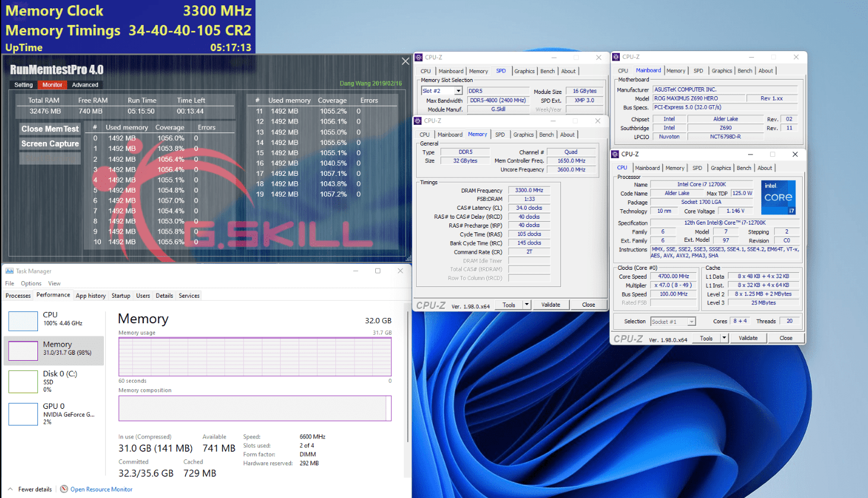Open the Mainboard tab in the CPU-Z SPD window
The height and width of the screenshot is (498, 868).
pyautogui.click(x=451, y=71)
